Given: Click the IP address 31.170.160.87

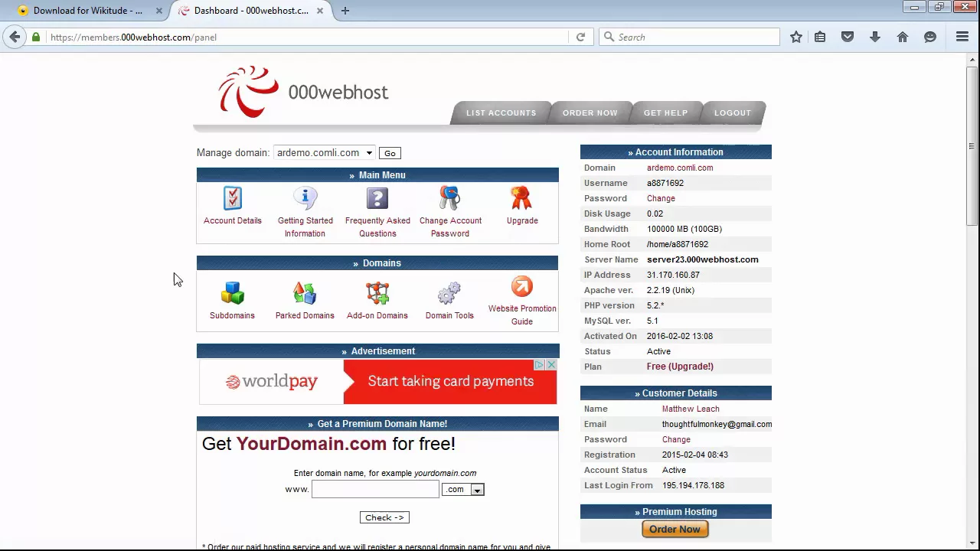Looking at the screenshot, I should point(673,275).
